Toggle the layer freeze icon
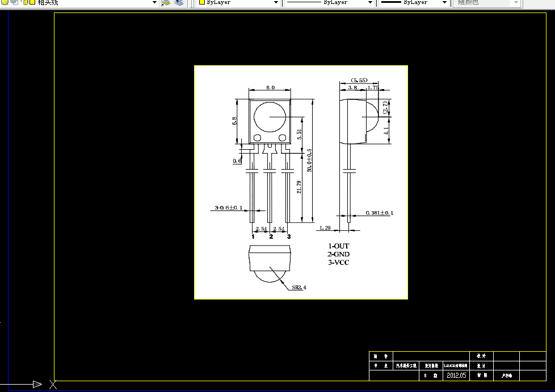The image size is (555, 392). (x=14, y=2)
